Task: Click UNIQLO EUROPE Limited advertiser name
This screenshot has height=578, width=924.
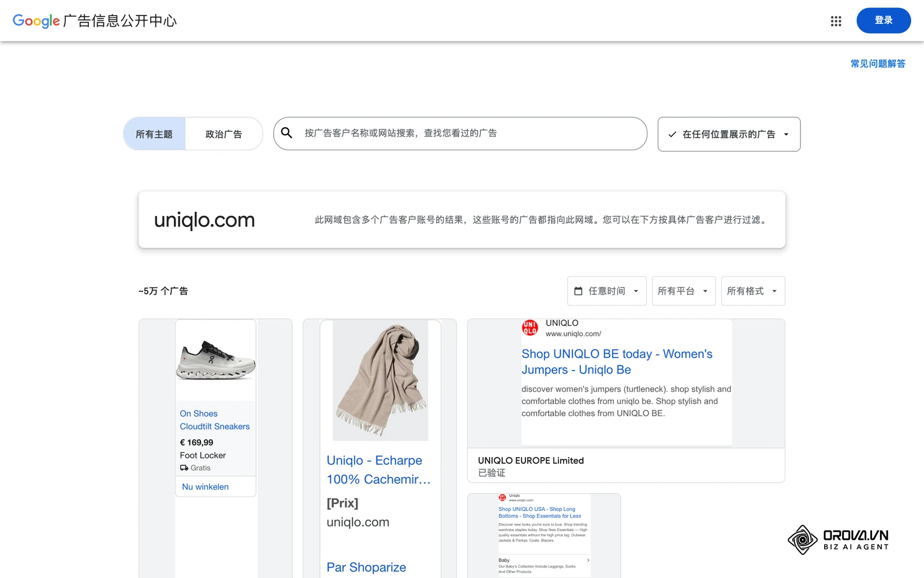Action: pyautogui.click(x=531, y=460)
